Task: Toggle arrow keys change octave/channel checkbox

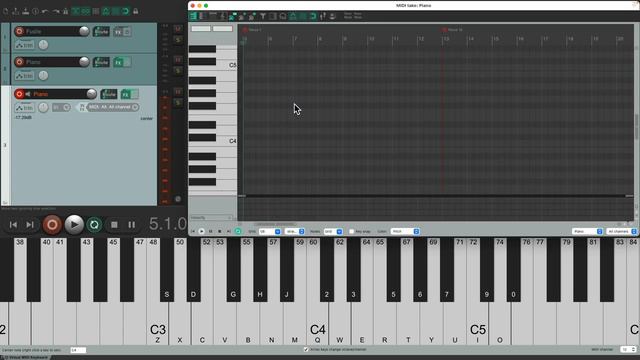Action: [x=306, y=349]
